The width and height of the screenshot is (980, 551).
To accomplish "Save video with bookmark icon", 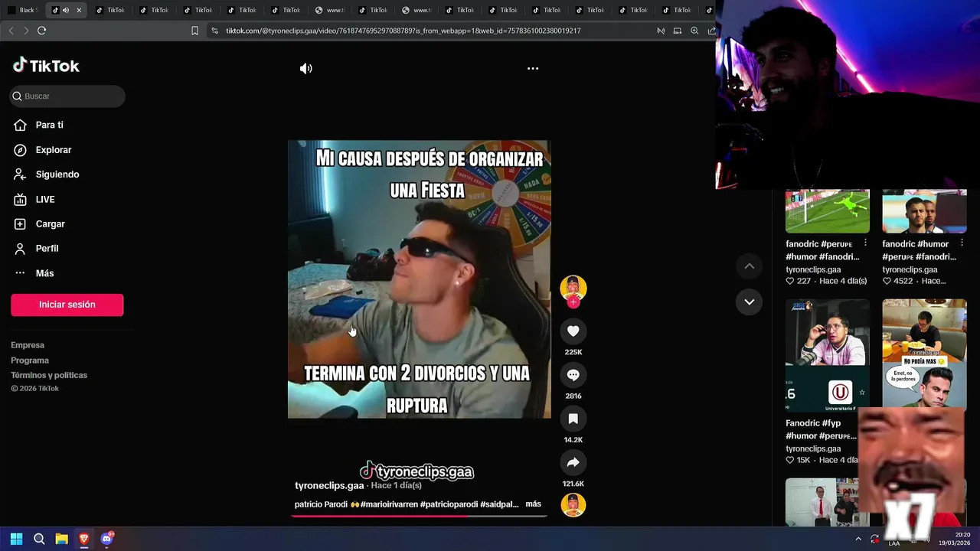I will (573, 419).
